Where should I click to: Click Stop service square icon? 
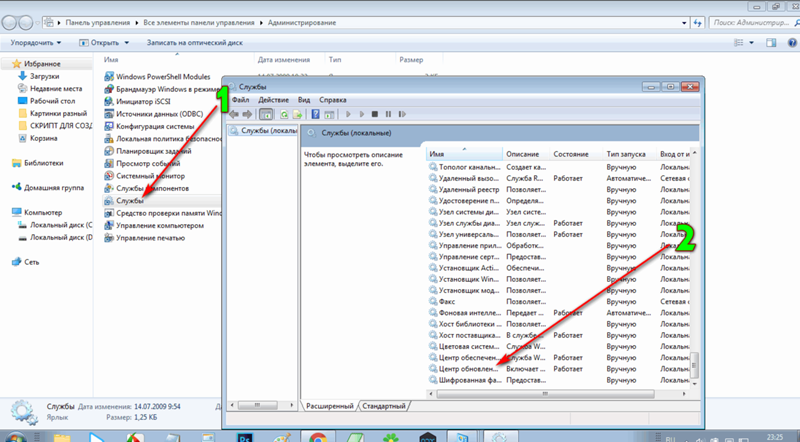pos(375,114)
